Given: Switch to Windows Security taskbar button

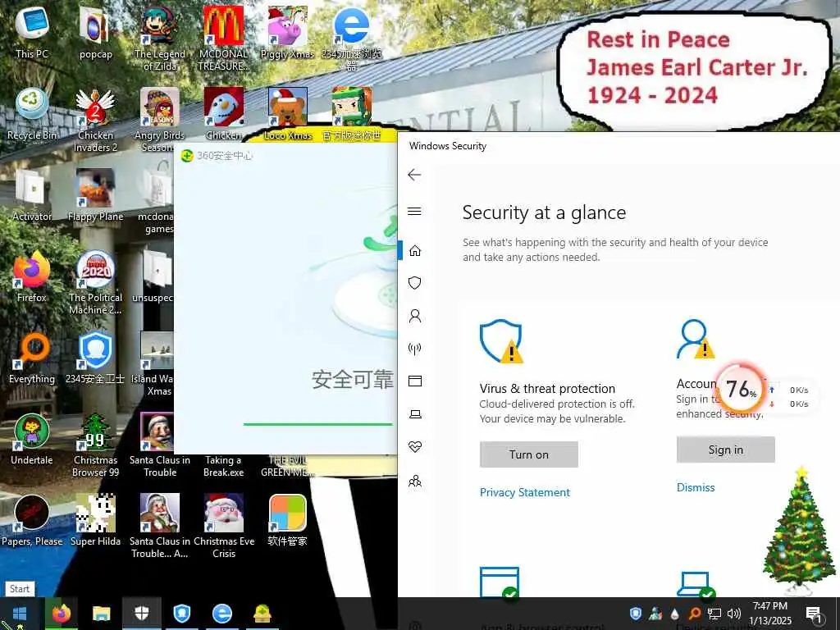Looking at the screenshot, I should click(x=141, y=614).
